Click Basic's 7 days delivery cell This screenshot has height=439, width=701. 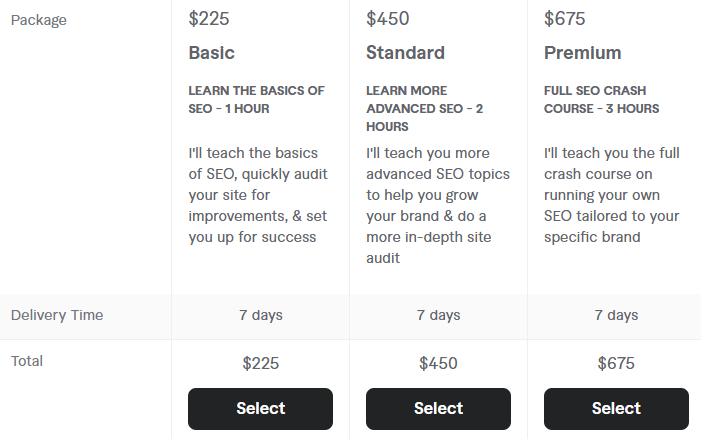[x=261, y=315]
